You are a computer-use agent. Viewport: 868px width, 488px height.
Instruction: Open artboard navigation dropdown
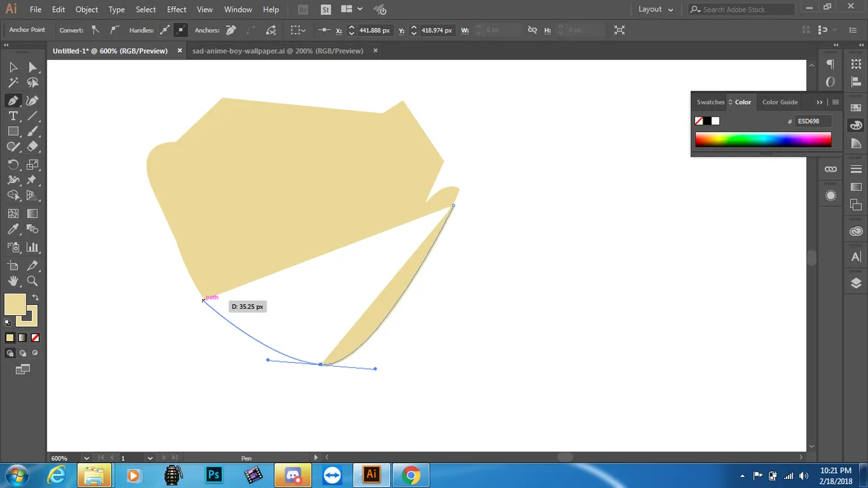click(150, 458)
